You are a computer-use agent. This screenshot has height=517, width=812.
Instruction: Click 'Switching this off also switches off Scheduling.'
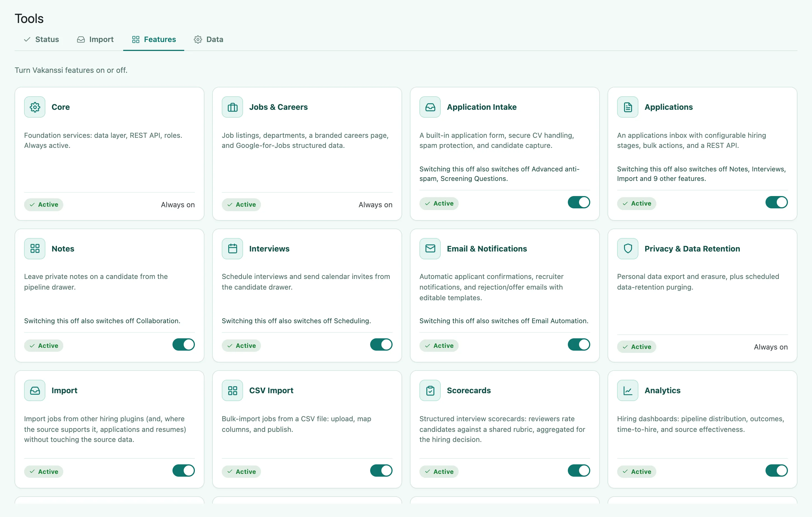tap(296, 321)
